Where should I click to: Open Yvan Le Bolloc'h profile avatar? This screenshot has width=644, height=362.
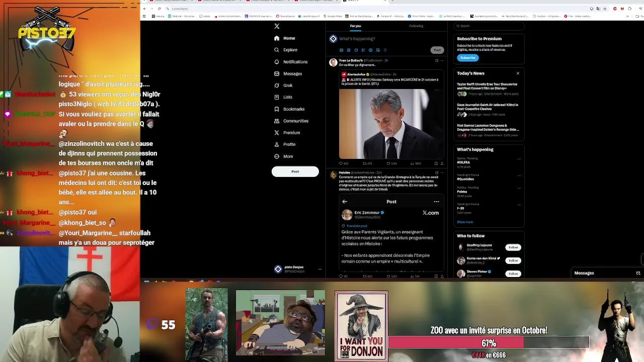333,62
